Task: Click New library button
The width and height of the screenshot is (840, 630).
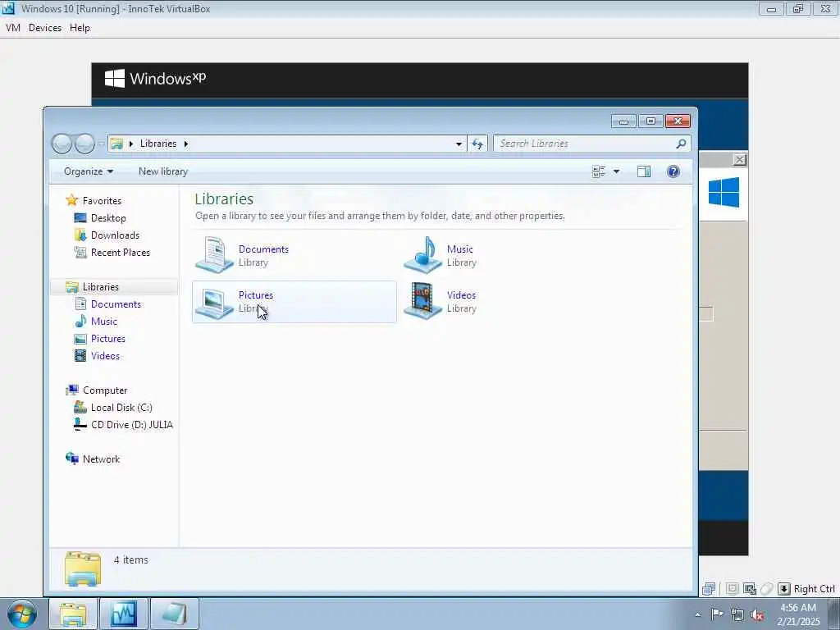Action: point(163,171)
